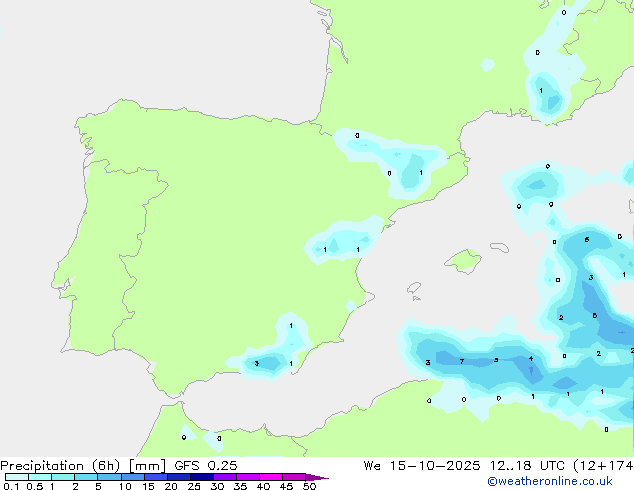The image size is (634, 490).
Task: Select the "GFS 0.25" model label
Action: [206, 466]
